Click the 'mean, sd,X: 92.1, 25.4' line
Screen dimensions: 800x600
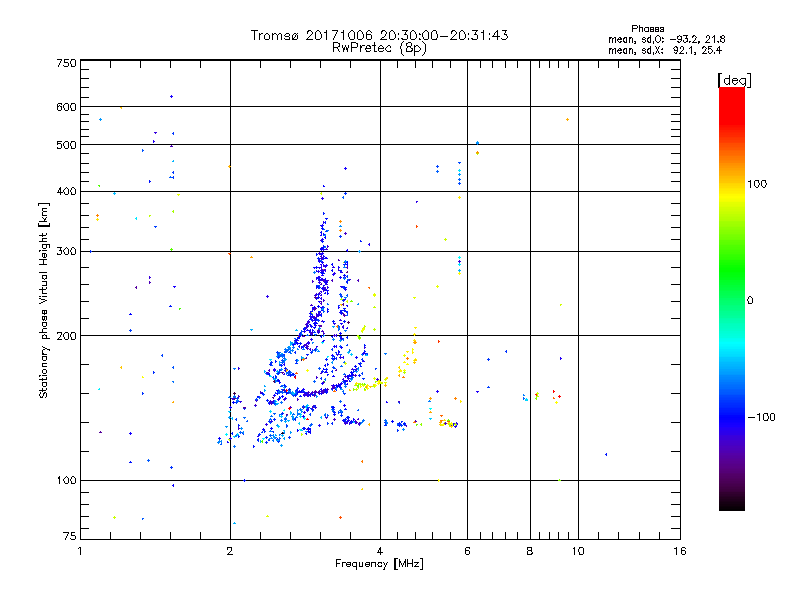665,50
